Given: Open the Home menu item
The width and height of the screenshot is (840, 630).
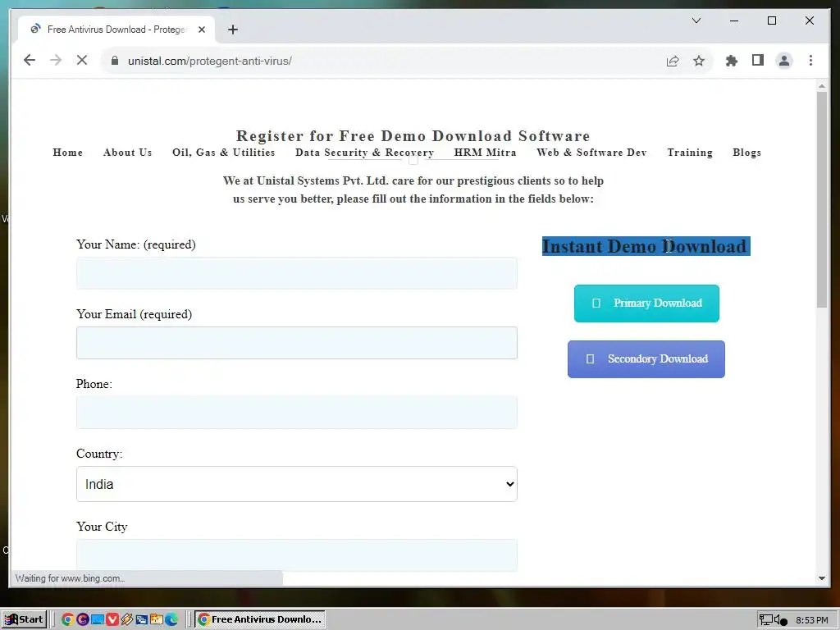Looking at the screenshot, I should pos(67,152).
